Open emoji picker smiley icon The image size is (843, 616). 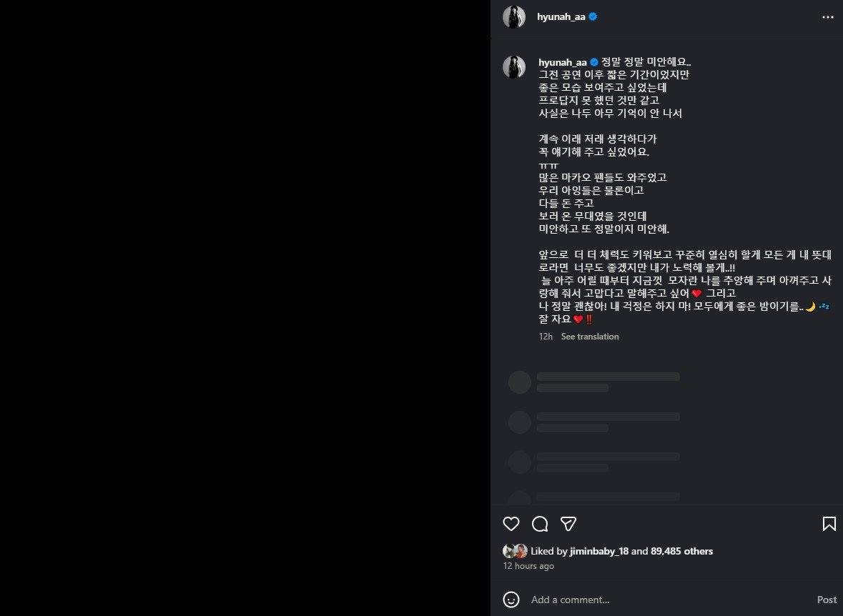tap(511, 600)
